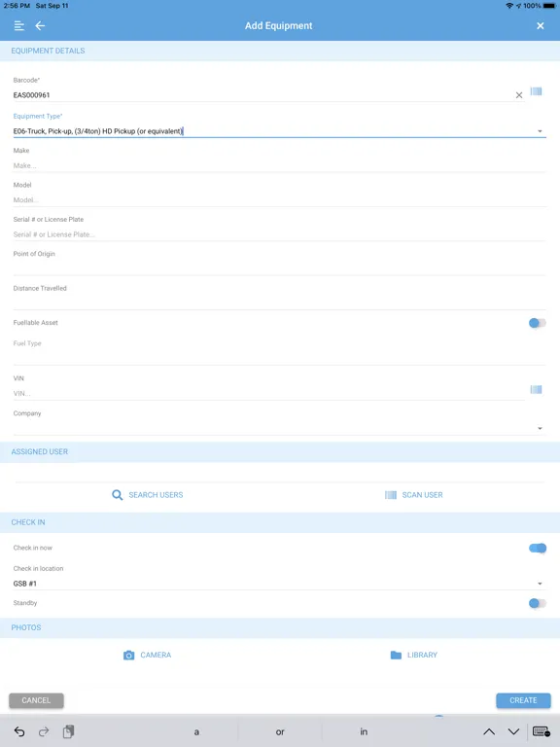The width and height of the screenshot is (560, 747).
Task: Focus Serial # or License Plate field
Action: coord(280,234)
